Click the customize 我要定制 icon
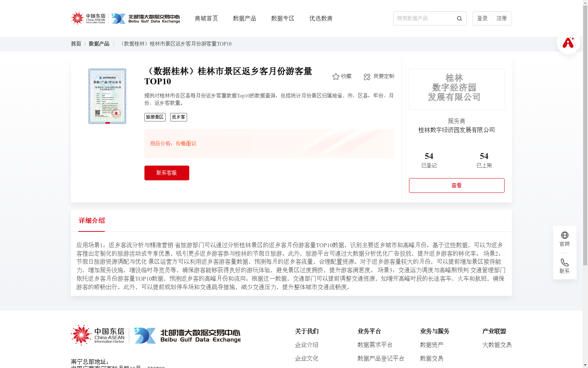This screenshot has height=368, width=588. (367, 77)
